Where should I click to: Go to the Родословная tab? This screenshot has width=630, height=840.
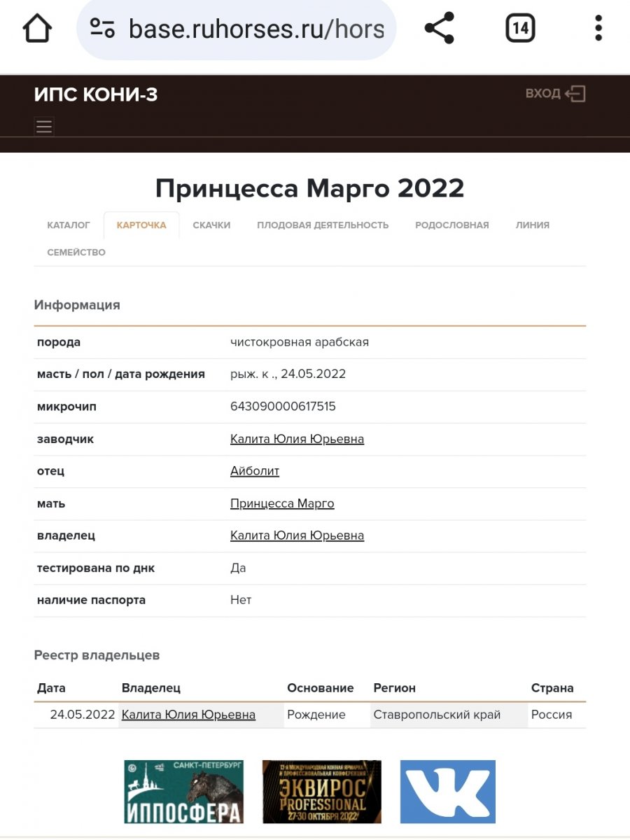pyautogui.click(x=451, y=225)
